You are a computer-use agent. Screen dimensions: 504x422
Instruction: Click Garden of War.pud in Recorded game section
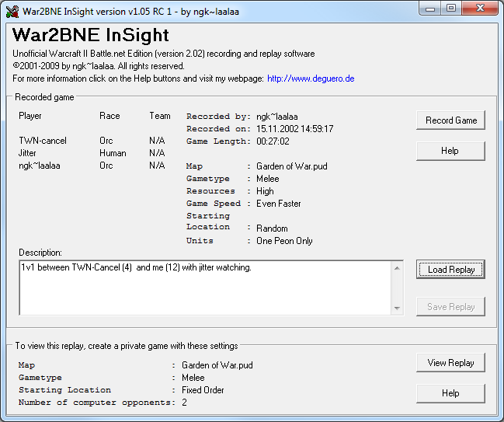pos(291,166)
